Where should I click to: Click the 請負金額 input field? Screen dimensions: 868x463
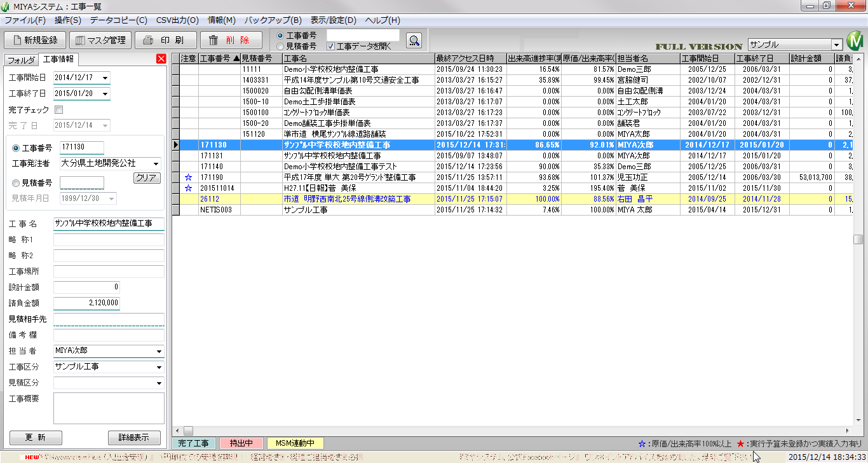click(87, 303)
